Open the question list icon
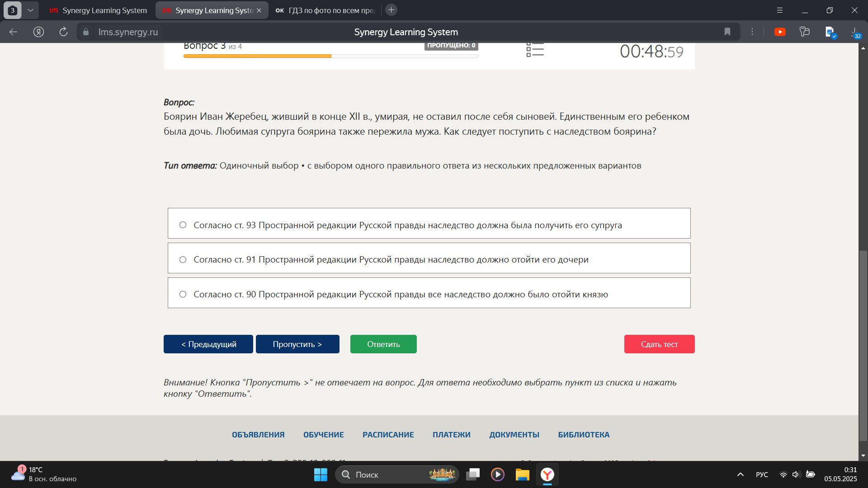 click(535, 50)
